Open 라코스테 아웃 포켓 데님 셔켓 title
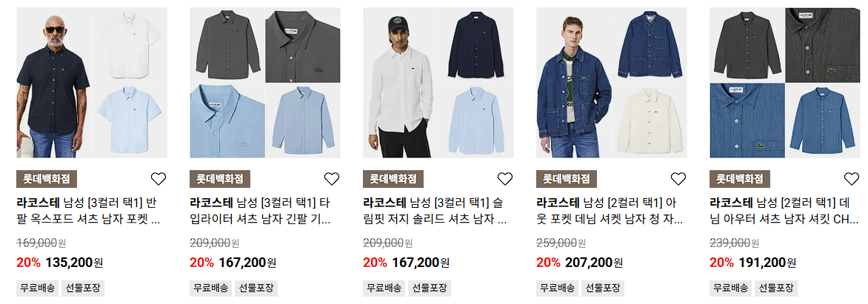The height and width of the screenshot is (304, 868). 610,211
